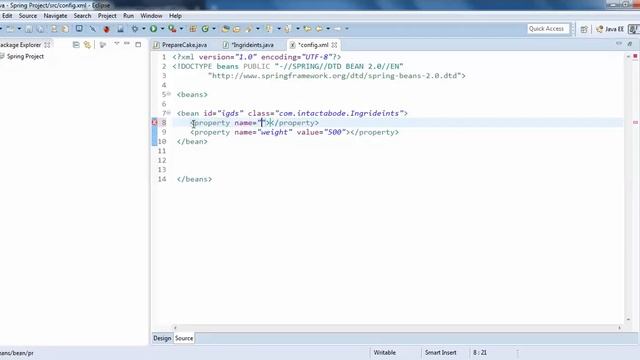Click the red error mark in overview ruler
Viewport: 640px width, 360px height.
point(635,122)
